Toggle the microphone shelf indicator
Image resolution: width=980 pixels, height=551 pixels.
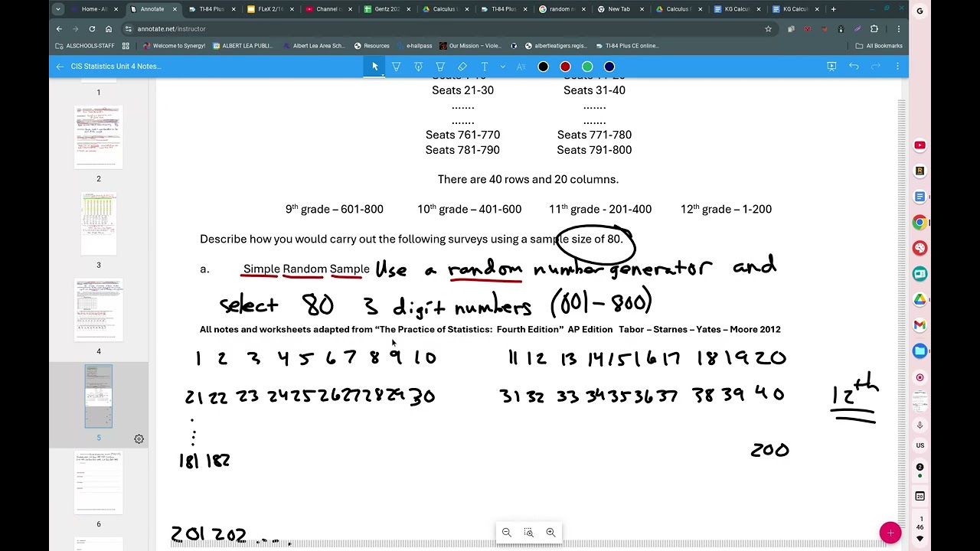[x=920, y=425]
